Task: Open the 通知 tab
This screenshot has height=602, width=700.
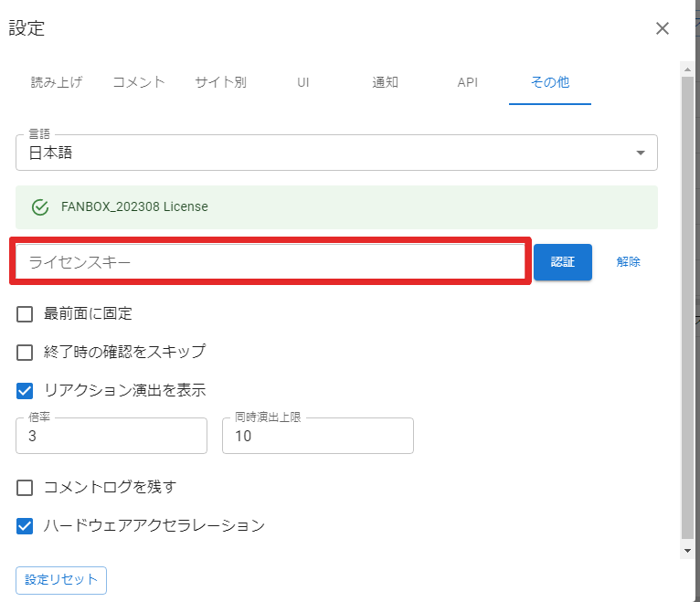Action: [x=386, y=82]
